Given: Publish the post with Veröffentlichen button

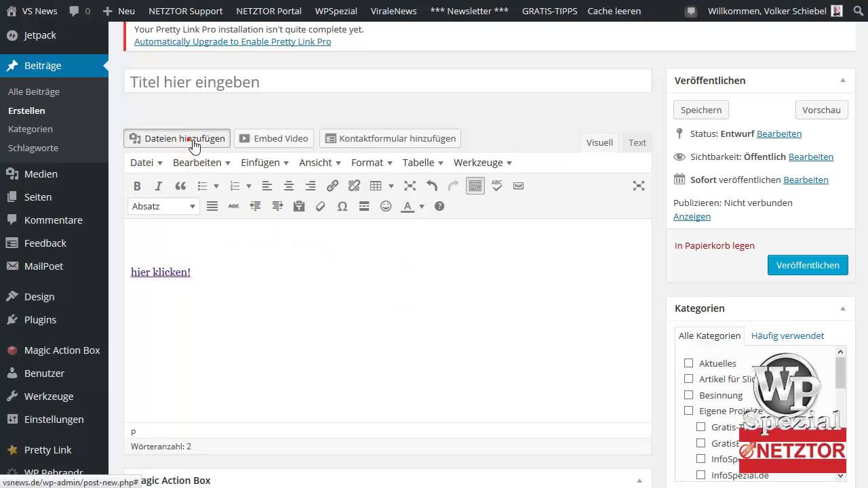Looking at the screenshot, I should click(808, 265).
